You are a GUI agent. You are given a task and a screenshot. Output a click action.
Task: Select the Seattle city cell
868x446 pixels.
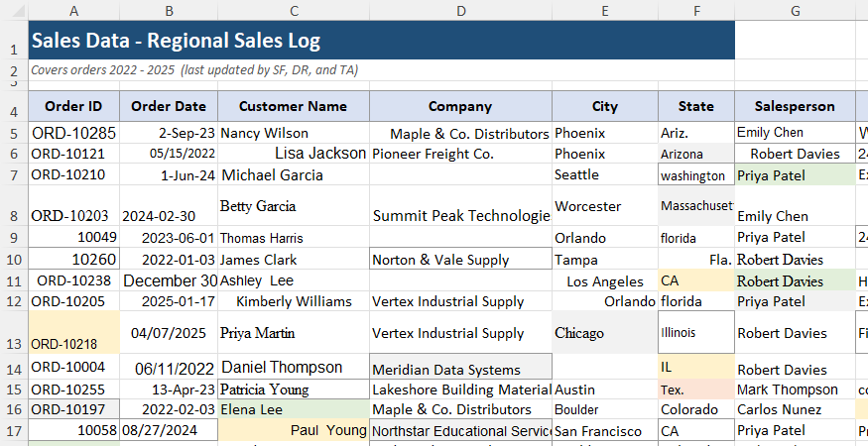(x=605, y=174)
